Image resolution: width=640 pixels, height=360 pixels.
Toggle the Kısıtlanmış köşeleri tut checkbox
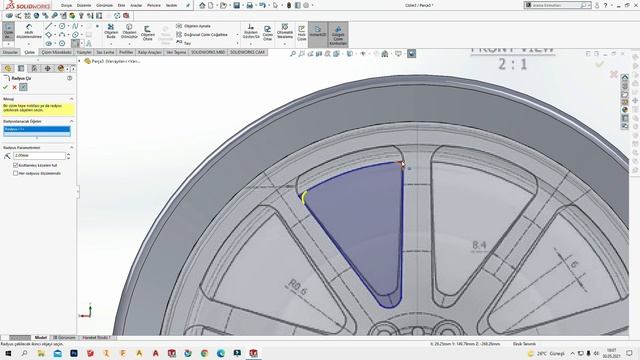coord(16,165)
